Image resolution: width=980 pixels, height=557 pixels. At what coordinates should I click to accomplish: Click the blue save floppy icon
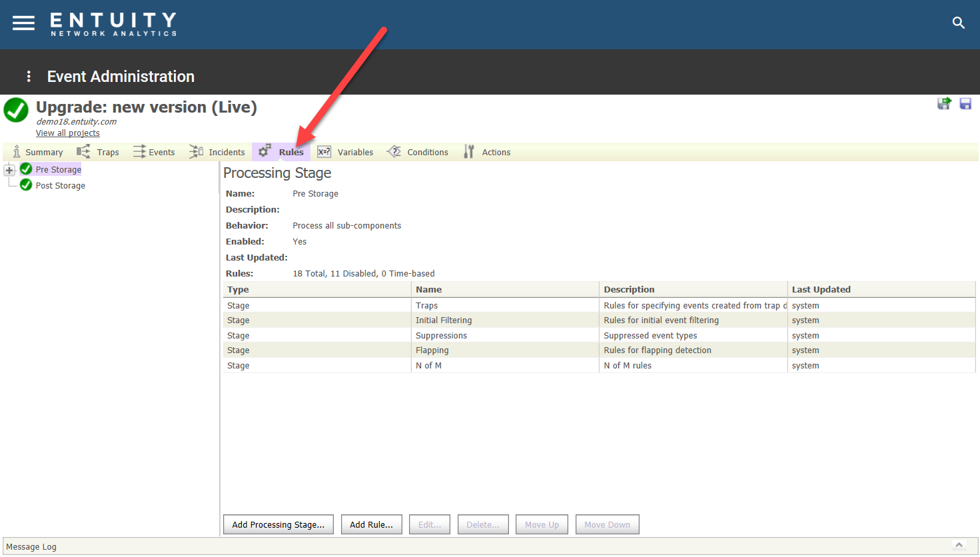(x=965, y=103)
